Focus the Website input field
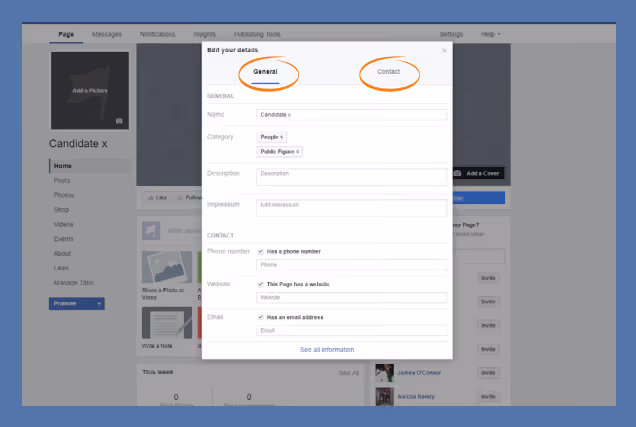 351,298
